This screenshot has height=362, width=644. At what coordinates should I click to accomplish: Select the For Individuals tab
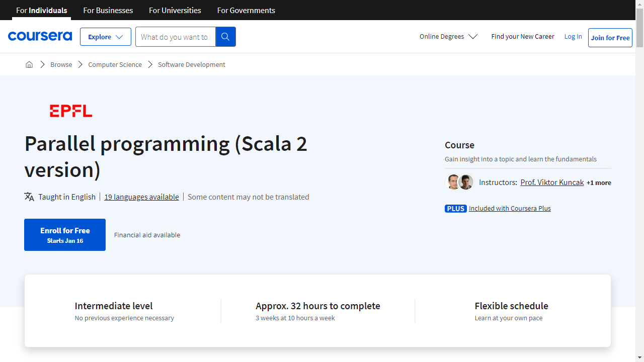pos(42,10)
